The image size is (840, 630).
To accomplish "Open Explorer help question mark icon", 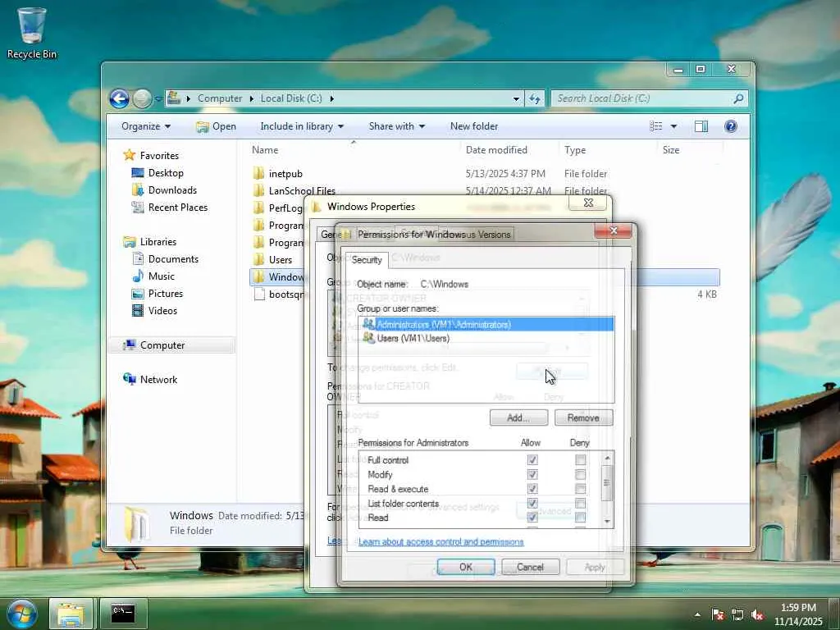I will tap(731, 126).
